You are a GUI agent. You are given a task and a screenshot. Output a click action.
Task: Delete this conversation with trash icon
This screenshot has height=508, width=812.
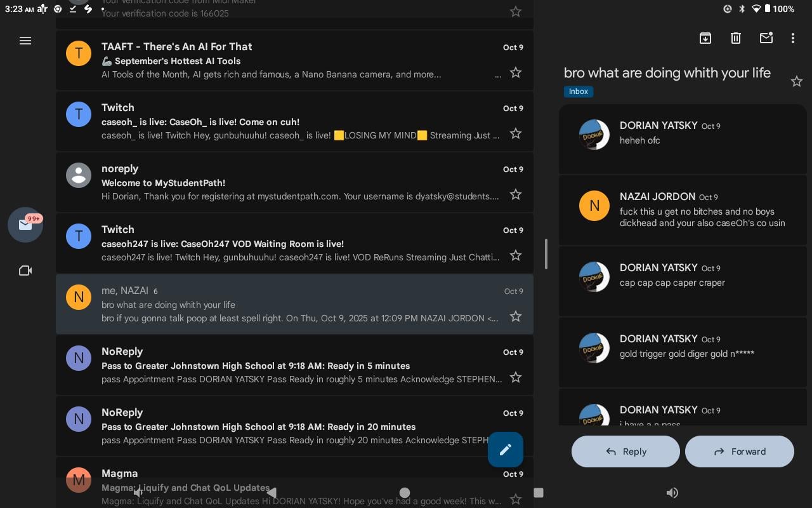coord(736,38)
